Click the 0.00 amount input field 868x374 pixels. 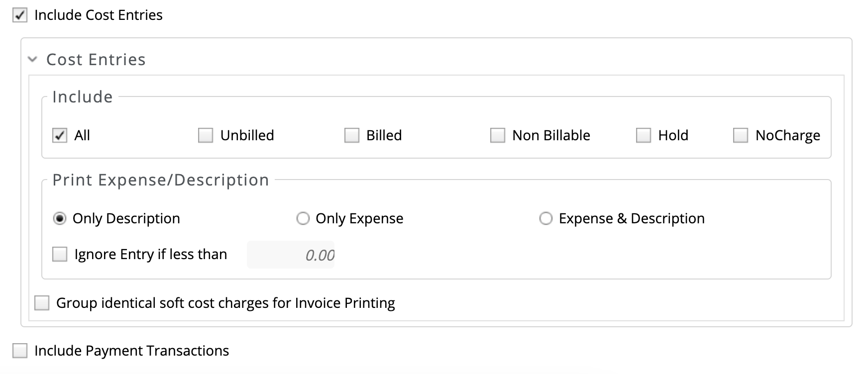tap(291, 255)
